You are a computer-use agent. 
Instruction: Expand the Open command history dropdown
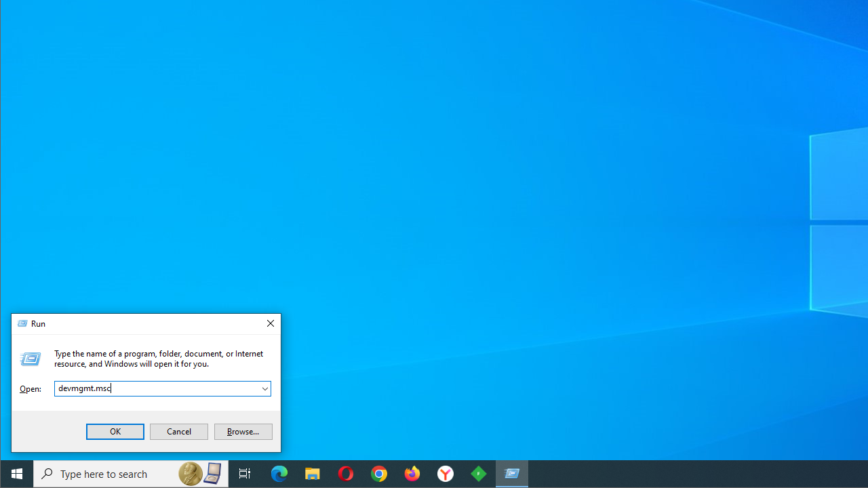264,388
